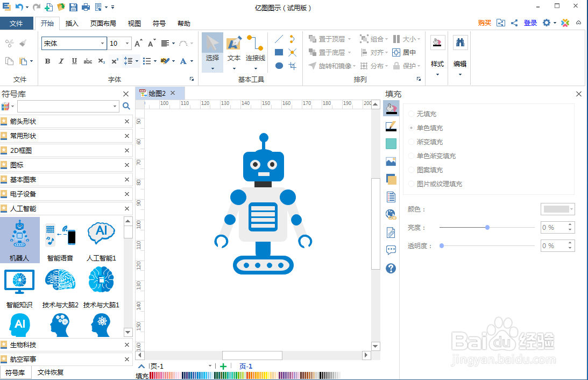This screenshot has height=380, width=588.
Task: Switch to the 插入 ribbon tab
Action: (x=72, y=23)
